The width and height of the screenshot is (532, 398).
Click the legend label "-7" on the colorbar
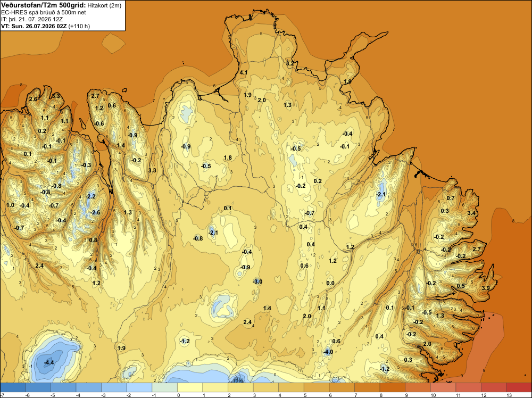(x=2, y=395)
